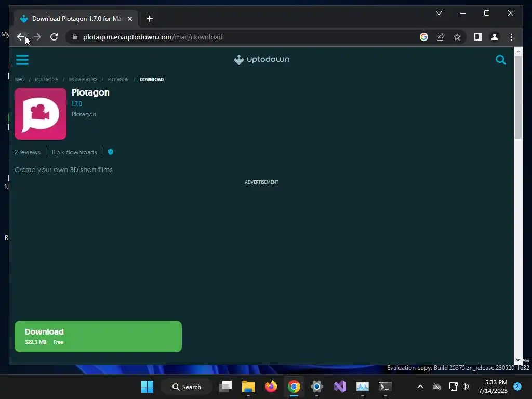
Task: Click the scrollbar up arrow
Action: [x=518, y=51]
